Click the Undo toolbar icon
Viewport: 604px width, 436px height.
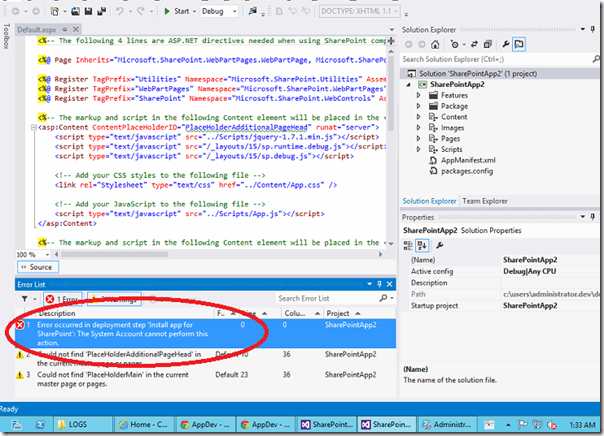click(120, 12)
